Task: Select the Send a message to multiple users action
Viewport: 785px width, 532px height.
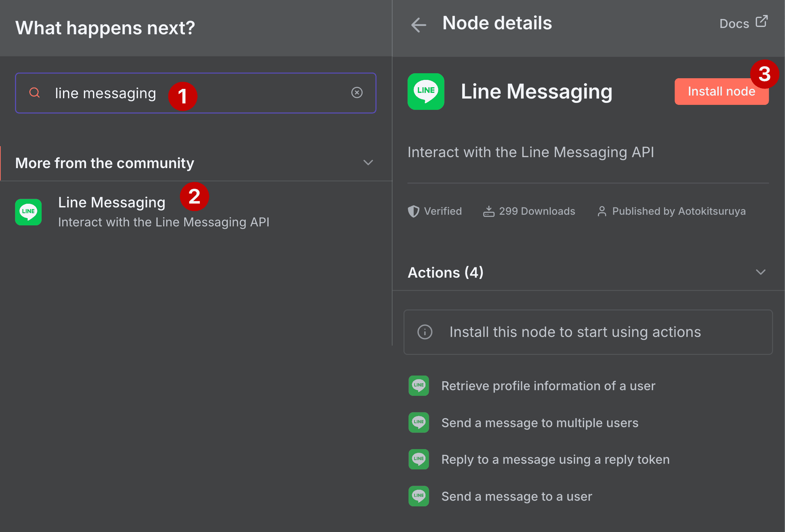Action: click(x=539, y=422)
